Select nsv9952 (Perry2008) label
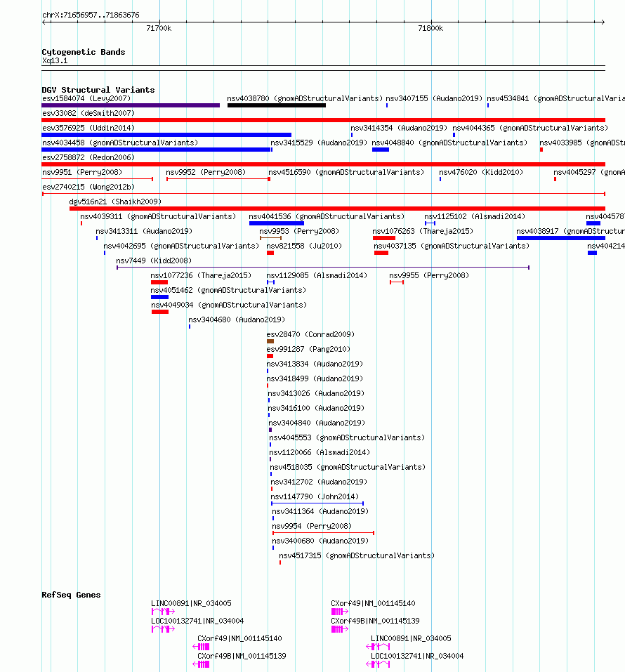Viewport: 625px width, 672px height. 206,172
